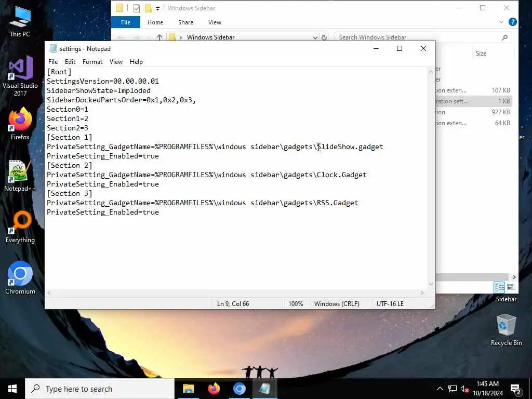This screenshot has height=399, width=532.
Task: Click the Properties quick access checkmark icon
Action: tap(137, 8)
